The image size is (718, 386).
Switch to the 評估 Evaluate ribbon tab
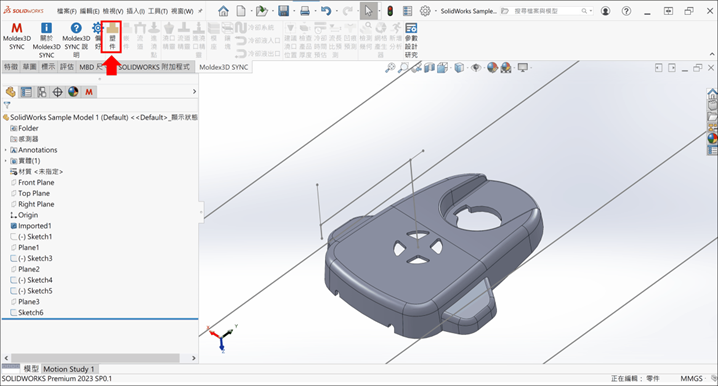pos(67,67)
